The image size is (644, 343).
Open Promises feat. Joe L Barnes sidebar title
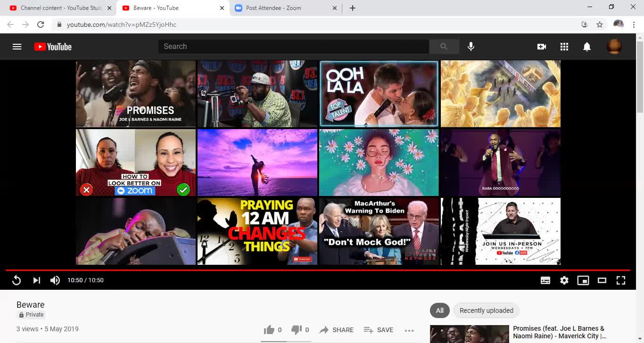pos(560,332)
